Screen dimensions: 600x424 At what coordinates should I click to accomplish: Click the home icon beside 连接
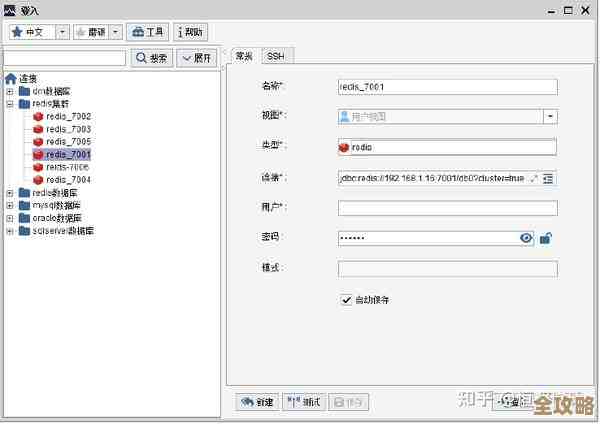point(11,78)
